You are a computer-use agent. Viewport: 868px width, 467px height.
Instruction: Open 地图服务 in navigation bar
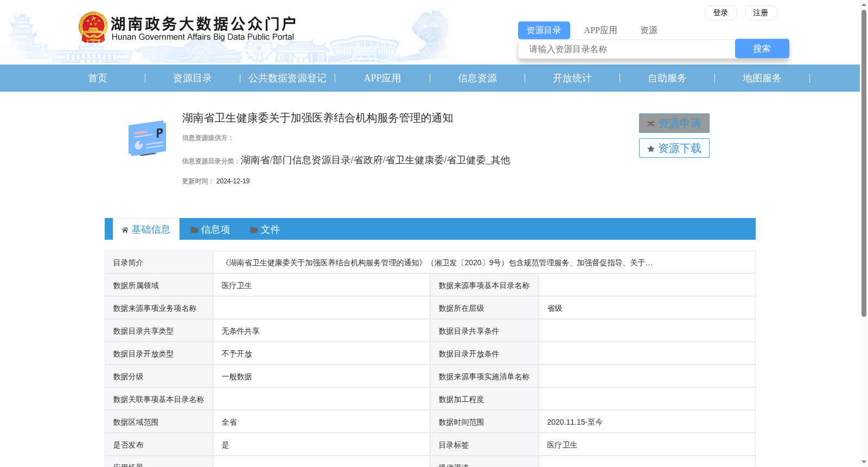(x=762, y=78)
